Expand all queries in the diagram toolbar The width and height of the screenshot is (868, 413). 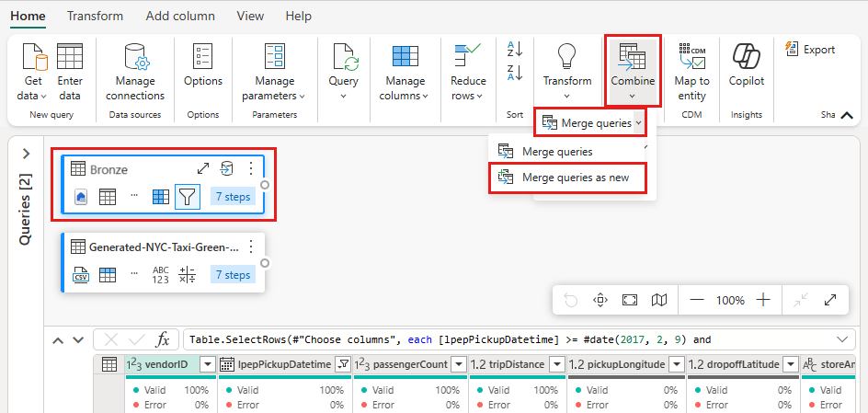829,300
